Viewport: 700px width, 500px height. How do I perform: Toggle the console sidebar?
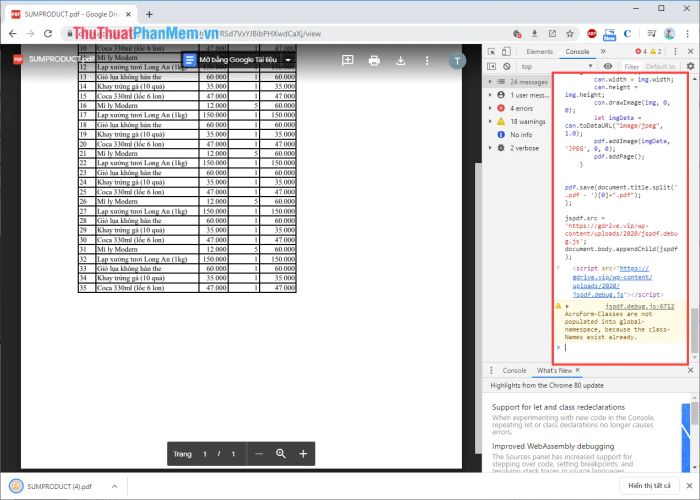[492, 66]
